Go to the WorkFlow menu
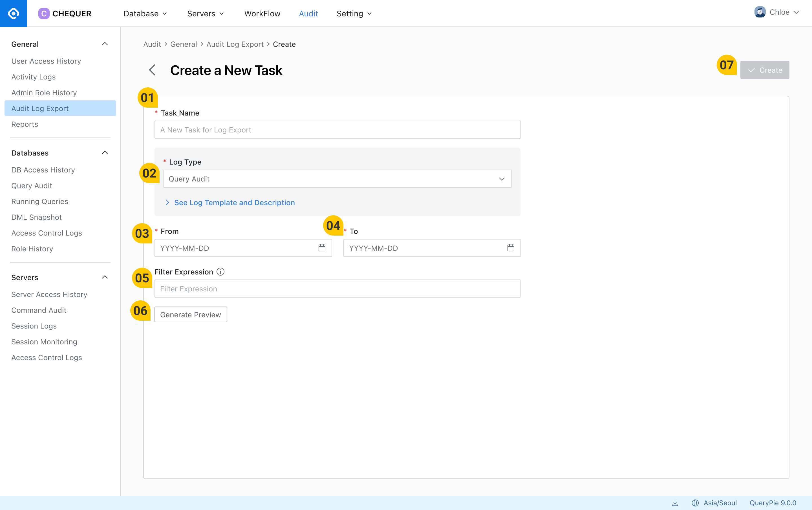The width and height of the screenshot is (812, 510). pyautogui.click(x=262, y=14)
